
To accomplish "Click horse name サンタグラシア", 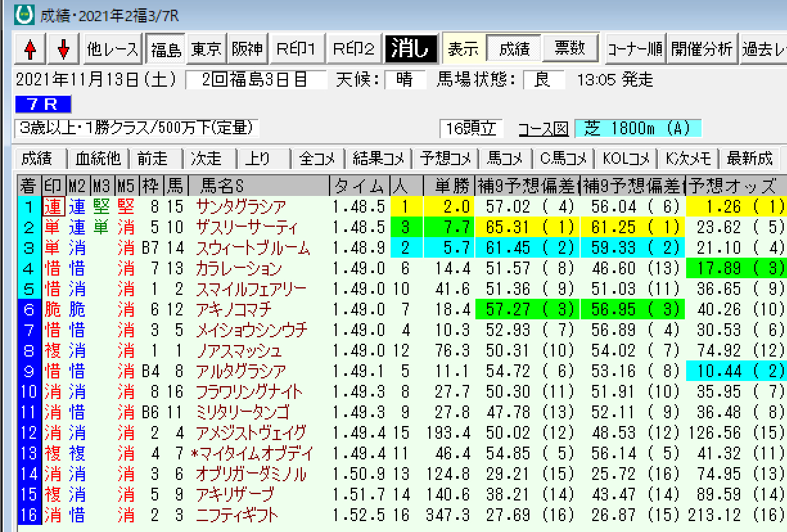I will 240,207.
